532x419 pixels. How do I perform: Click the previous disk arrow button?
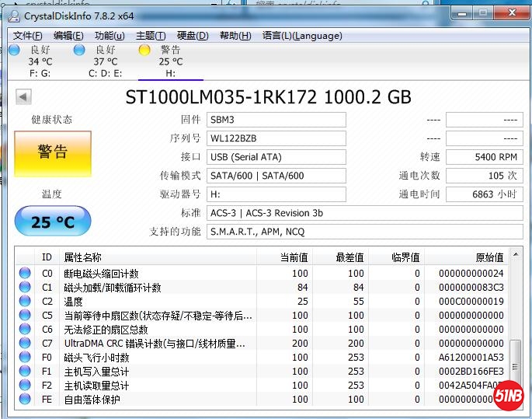pos(23,97)
